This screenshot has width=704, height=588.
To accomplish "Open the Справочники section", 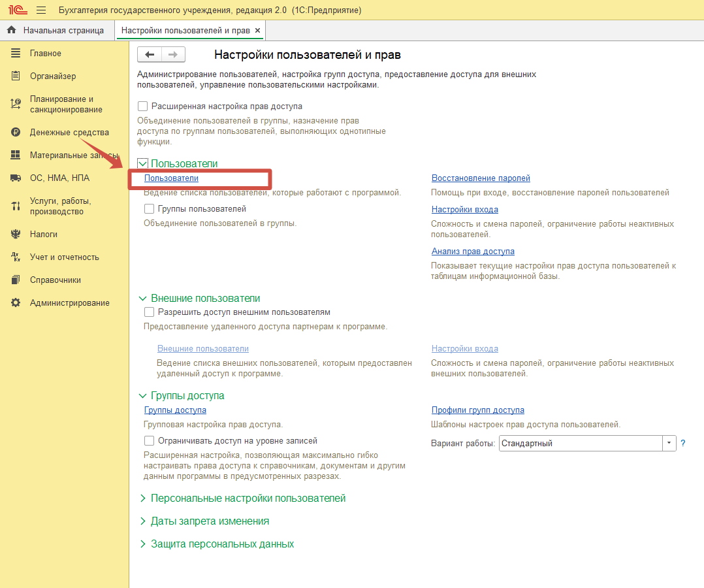I will pos(56,280).
